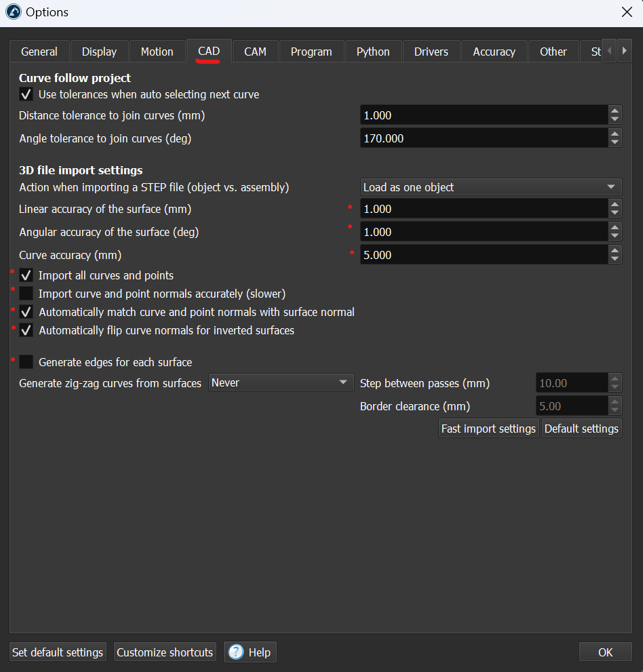Decrease Curve accuracy with down arrow
The image size is (643, 672).
(x=615, y=260)
